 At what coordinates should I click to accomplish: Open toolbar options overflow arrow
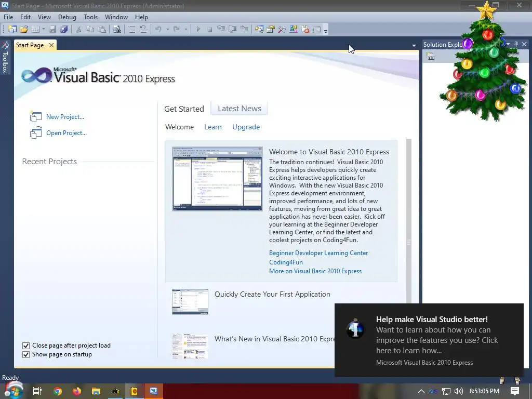pyautogui.click(x=326, y=31)
